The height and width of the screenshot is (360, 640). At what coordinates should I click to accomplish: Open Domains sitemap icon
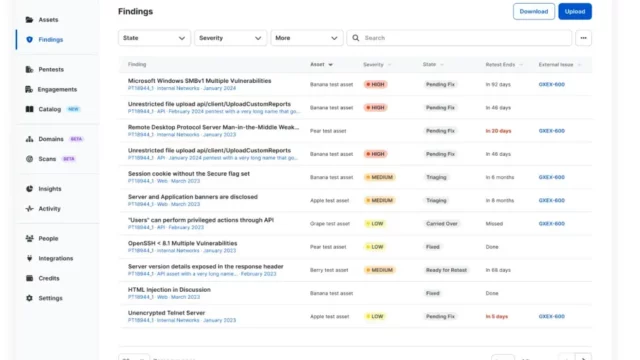pos(29,139)
